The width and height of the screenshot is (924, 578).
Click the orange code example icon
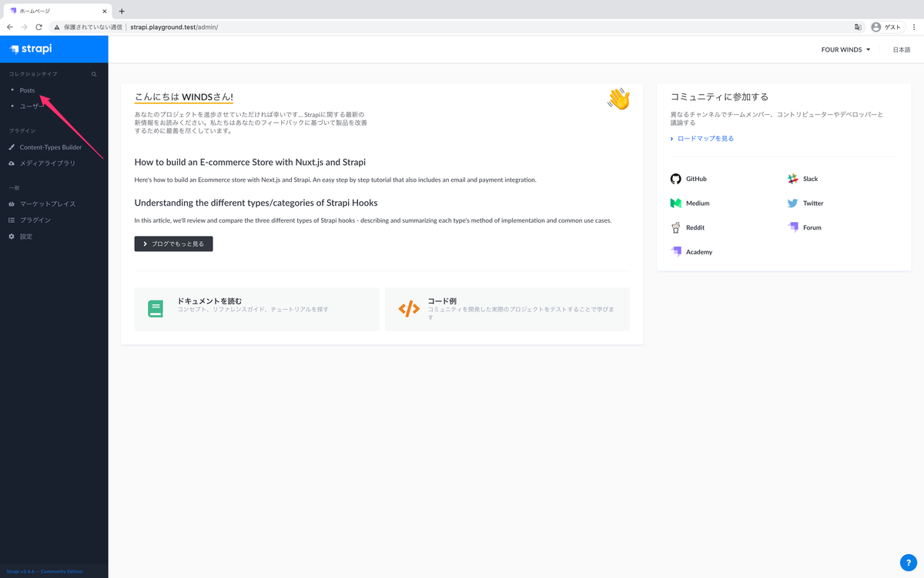pyautogui.click(x=409, y=309)
